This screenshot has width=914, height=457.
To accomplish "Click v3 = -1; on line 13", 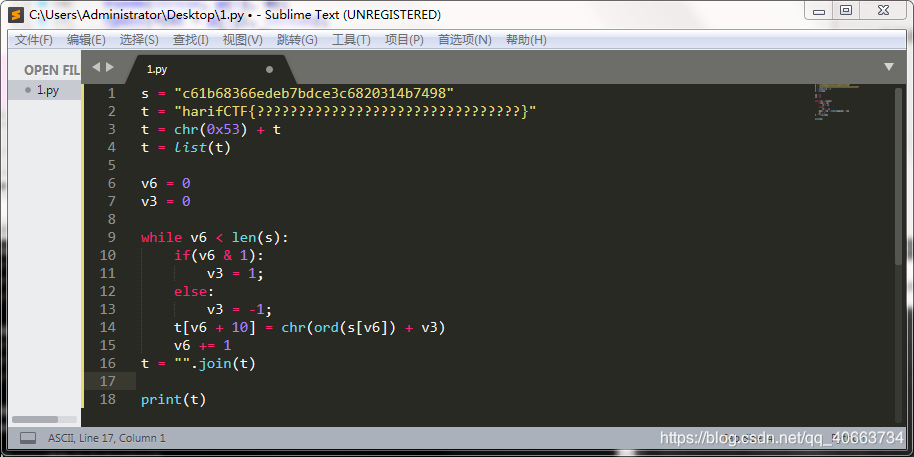I will [240, 309].
